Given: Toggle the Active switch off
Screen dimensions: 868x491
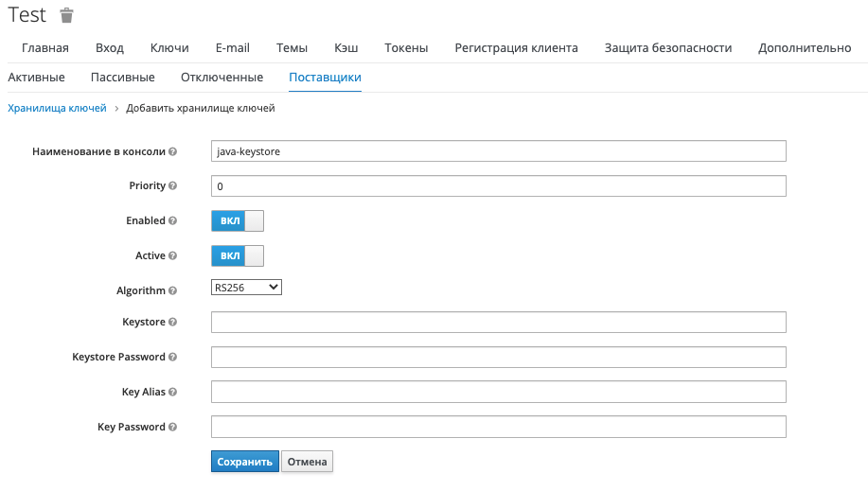Looking at the screenshot, I should click(237, 255).
